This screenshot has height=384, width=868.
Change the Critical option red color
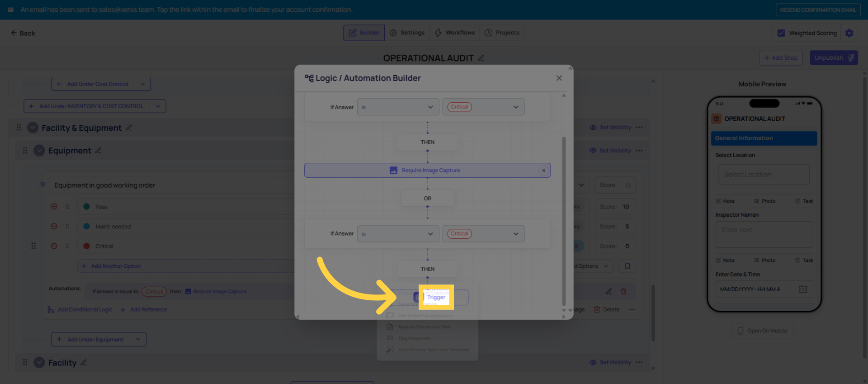(x=86, y=246)
